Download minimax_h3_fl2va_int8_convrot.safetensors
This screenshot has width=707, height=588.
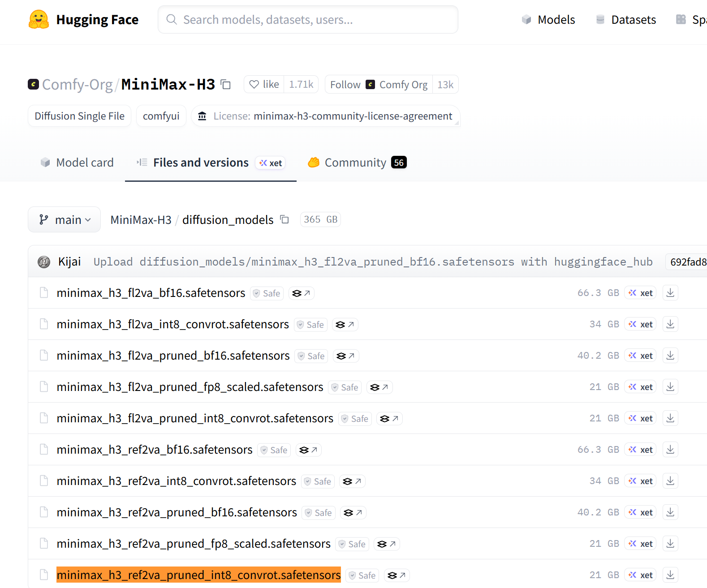pos(670,324)
